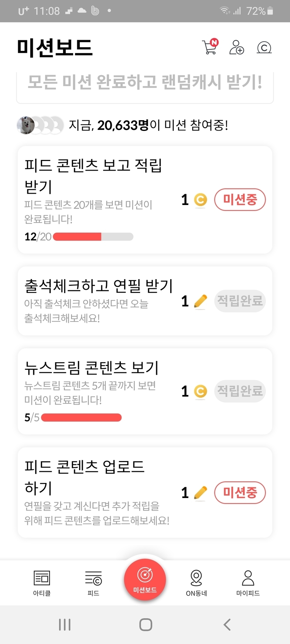Select the center 미션보드 tab button
This screenshot has height=644, width=290.
pyautogui.click(x=145, y=580)
